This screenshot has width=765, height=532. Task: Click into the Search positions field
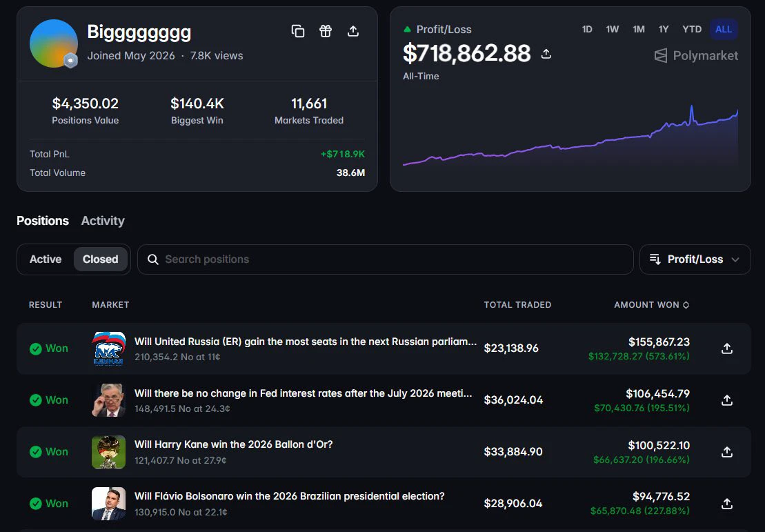[x=386, y=259]
